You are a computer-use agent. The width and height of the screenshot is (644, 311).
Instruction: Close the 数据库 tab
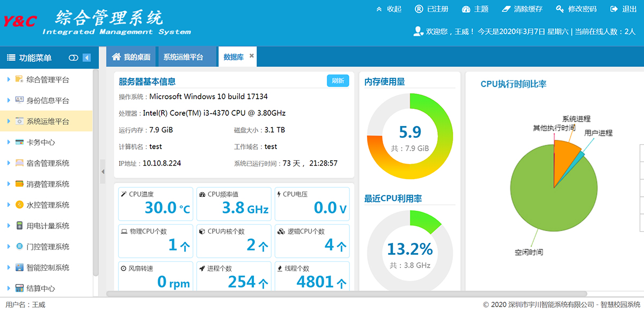pos(252,56)
